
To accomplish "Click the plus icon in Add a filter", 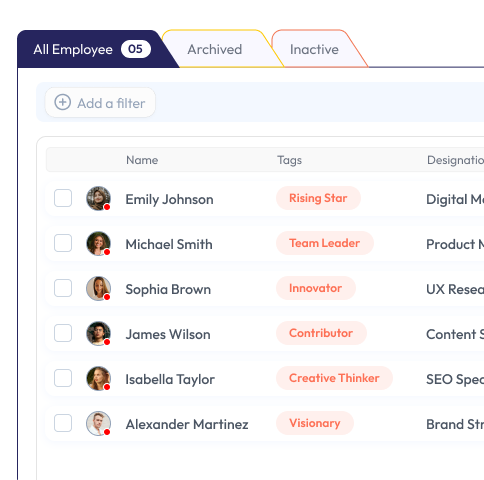I will 63,102.
